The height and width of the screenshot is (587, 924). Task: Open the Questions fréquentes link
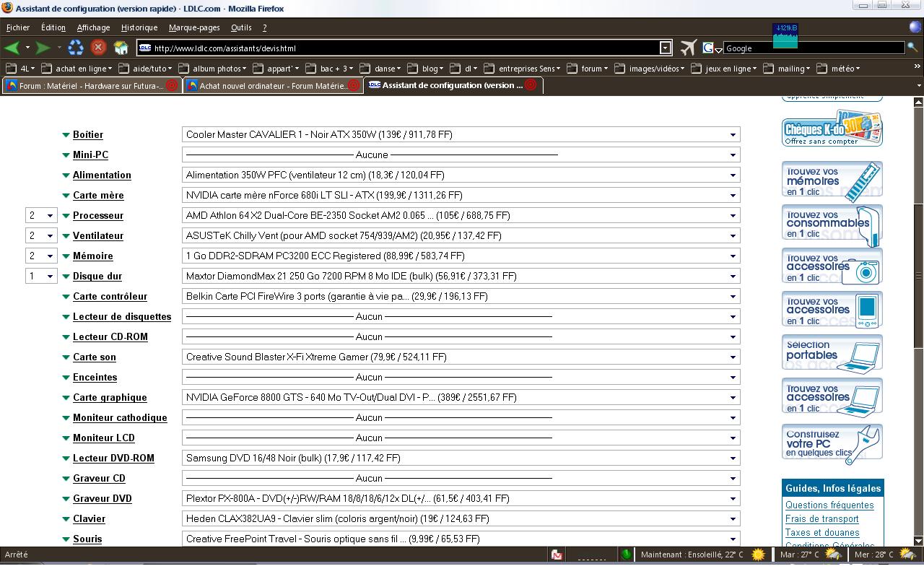tap(829, 505)
